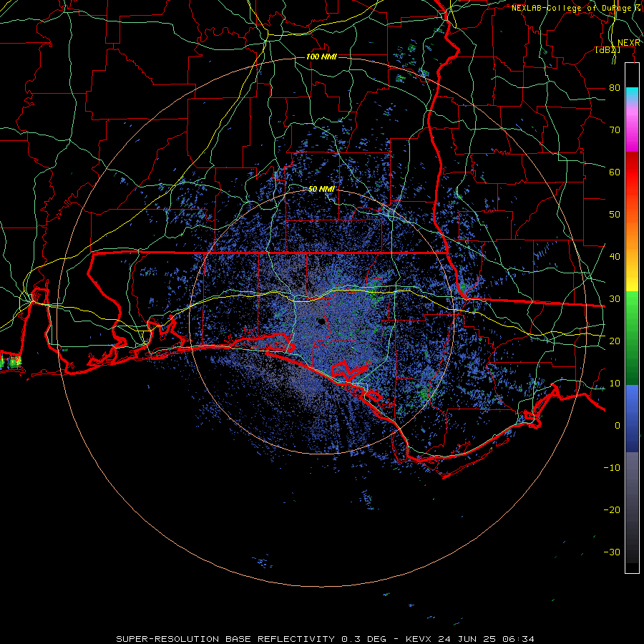The height and width of the screenshot is (644, 644).
Task: Click the 50 value on the dBZ scale
Action: click(x=615, y=215)
